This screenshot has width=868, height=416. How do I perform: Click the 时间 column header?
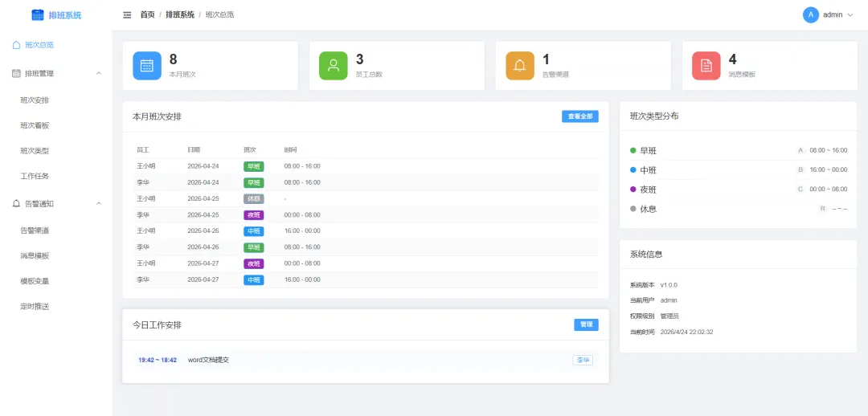tap(291, 150)
